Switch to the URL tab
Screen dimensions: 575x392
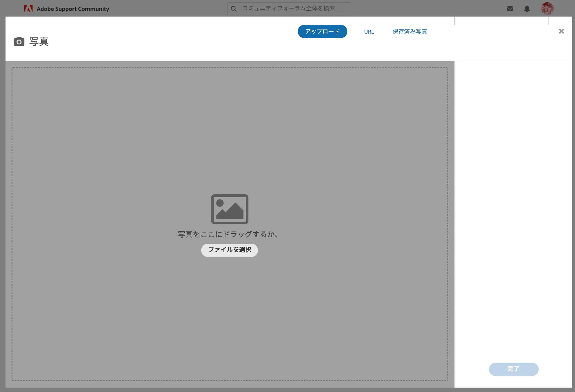369,31
